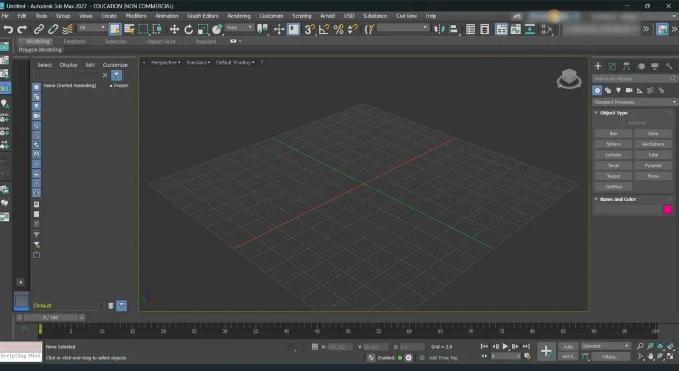This screenshot has width=679, height=371.
Task: Click the GeoSphere primitive button
Action: pos(653,144)
